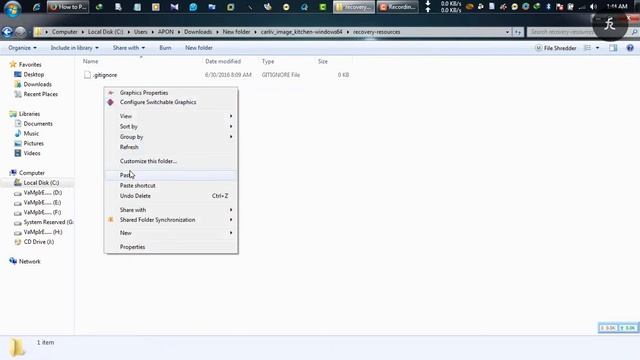Open the Include in library dropdown
640x360 pixels.
74,48
